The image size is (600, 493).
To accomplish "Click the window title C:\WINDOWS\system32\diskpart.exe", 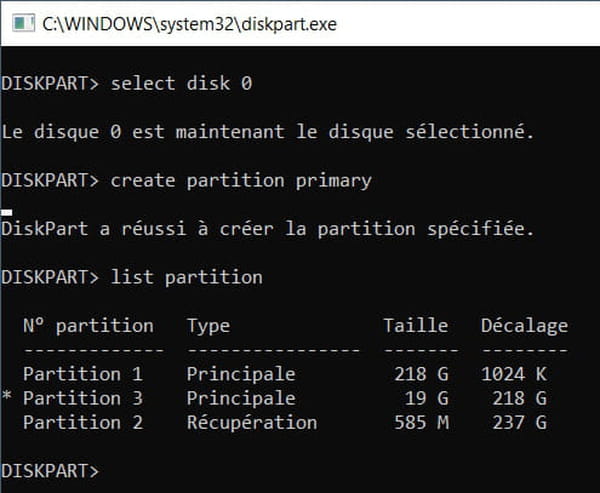I will [189, 24].
